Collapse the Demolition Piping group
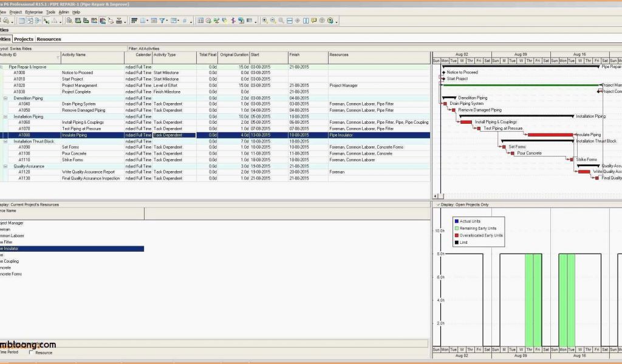Screen dimensions: 622x364 point(5,98)
